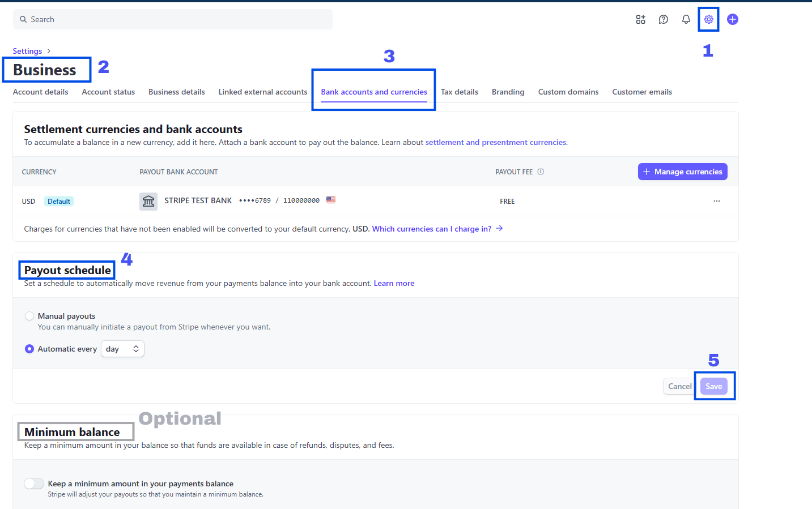The width and height of the screenshot is (812, 509).
Task: Open the payout interval day dropdown
Action: [x=122, y=349]
